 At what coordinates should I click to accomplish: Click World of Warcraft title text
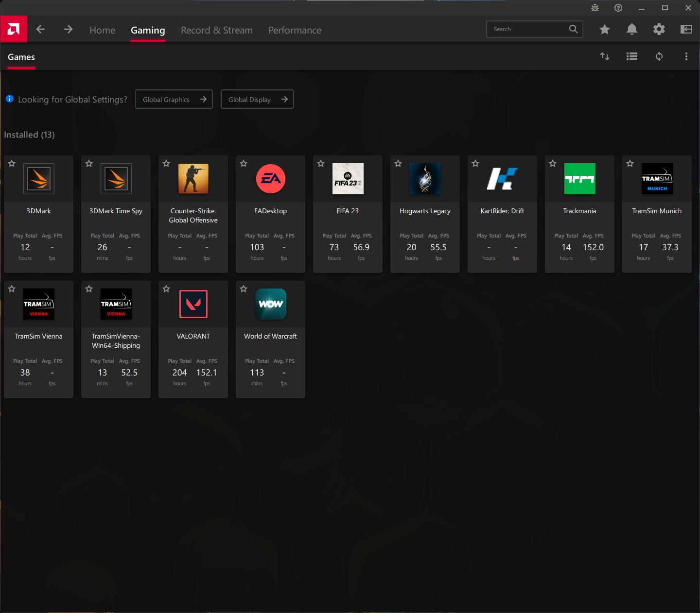[x=270, y=336]
